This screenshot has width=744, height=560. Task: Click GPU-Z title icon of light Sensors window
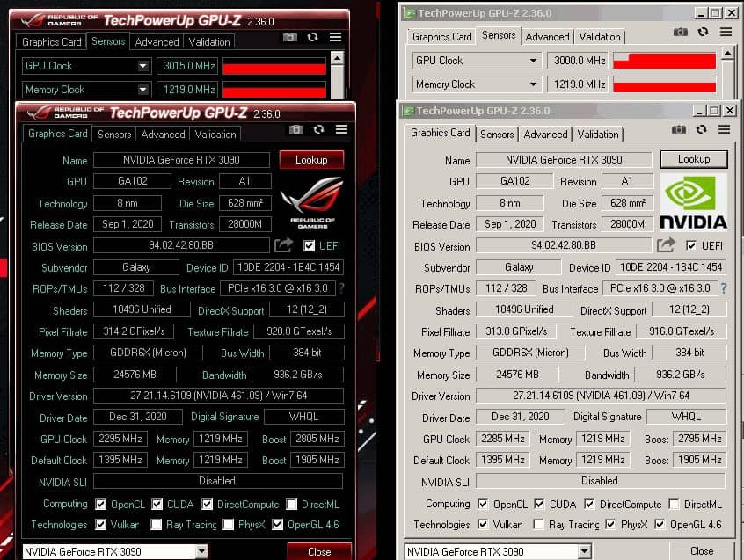(410, 13)
